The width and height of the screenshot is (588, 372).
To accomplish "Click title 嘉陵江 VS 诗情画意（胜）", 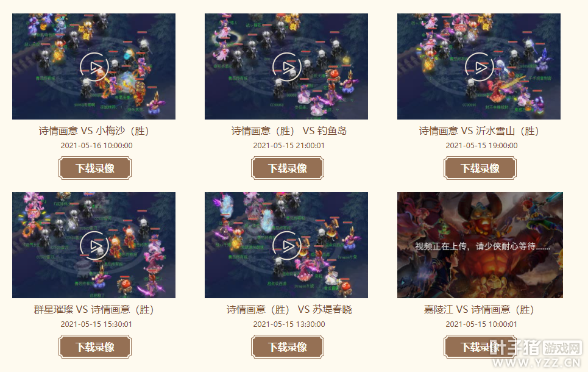I will [x=479, y=310].
